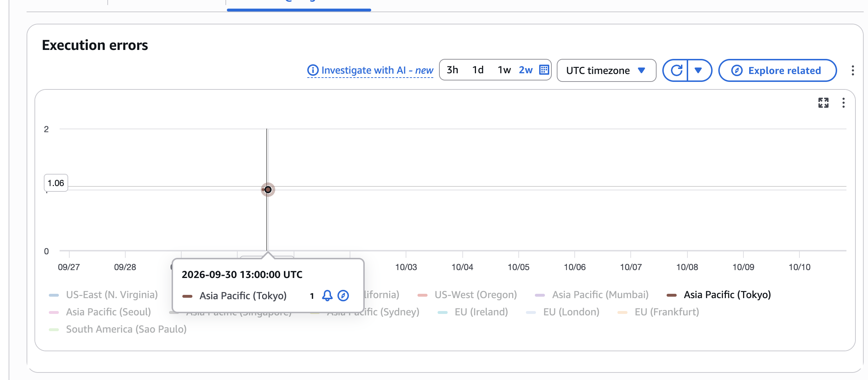The width and height of the screenshot is (868, 380).
Task: Click the 1.06 y-axis value label
Action: pos(56,183)
